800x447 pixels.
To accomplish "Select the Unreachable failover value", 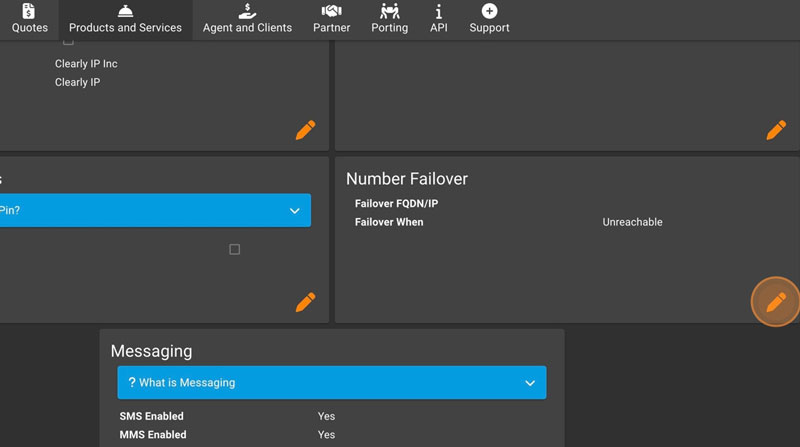I will 632,222.
